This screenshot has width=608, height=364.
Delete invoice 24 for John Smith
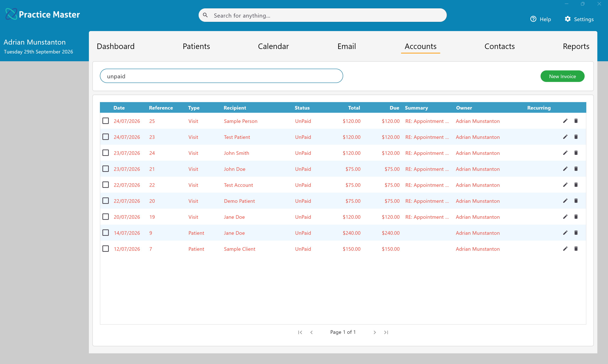pos(576,153)
